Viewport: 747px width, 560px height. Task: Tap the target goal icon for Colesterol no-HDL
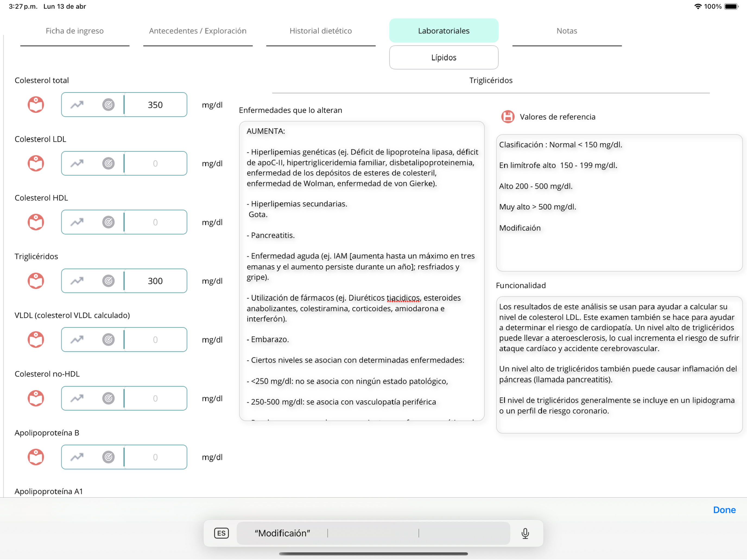pyautogui.click(x=108, y=398)
